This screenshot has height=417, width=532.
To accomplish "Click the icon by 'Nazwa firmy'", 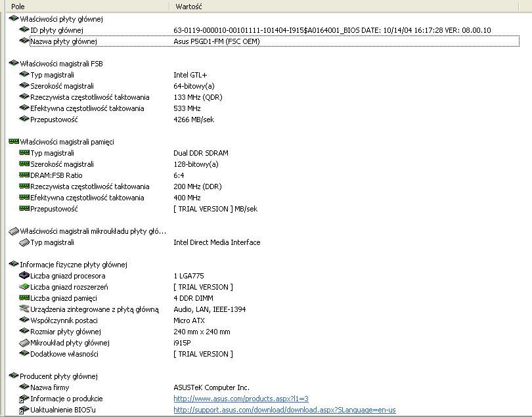I will point(24,387).
